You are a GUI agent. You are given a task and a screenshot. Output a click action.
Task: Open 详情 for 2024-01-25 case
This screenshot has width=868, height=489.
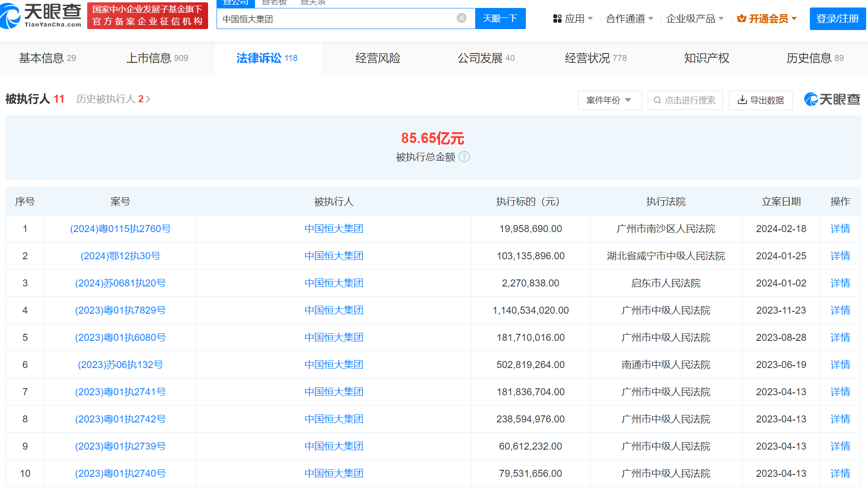[840, 256]
